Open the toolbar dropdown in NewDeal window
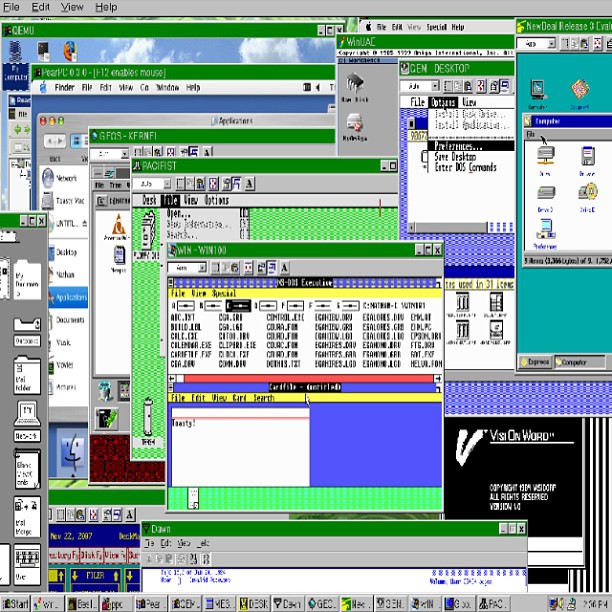This screenshot has width=612, height=612. [552, 43]
